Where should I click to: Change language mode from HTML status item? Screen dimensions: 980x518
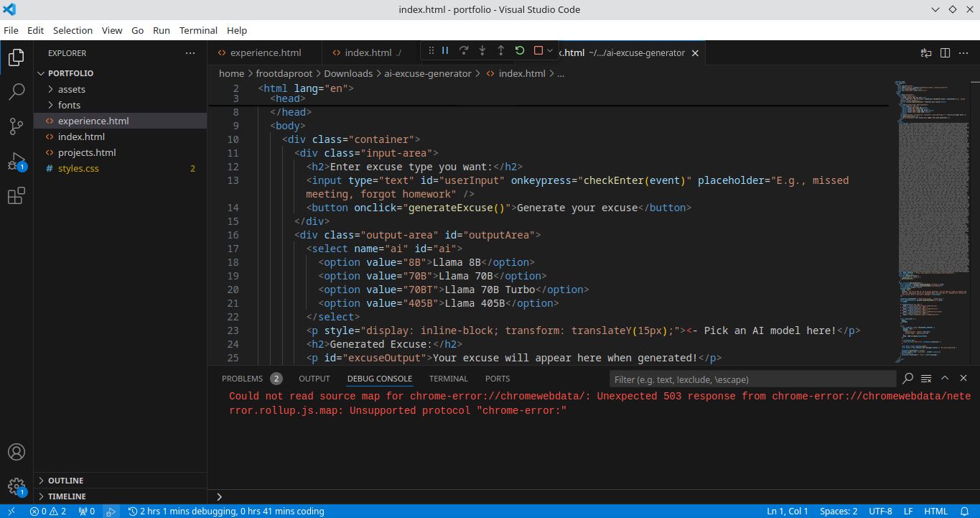tap(935, 512)
